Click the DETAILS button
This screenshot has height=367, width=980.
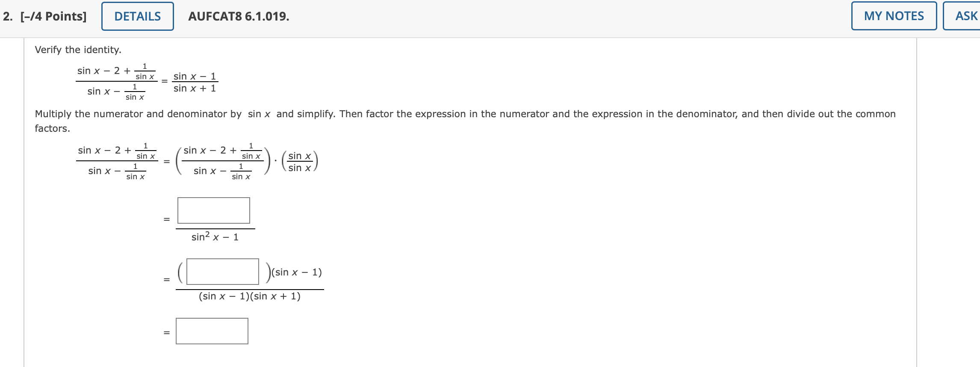136,16
